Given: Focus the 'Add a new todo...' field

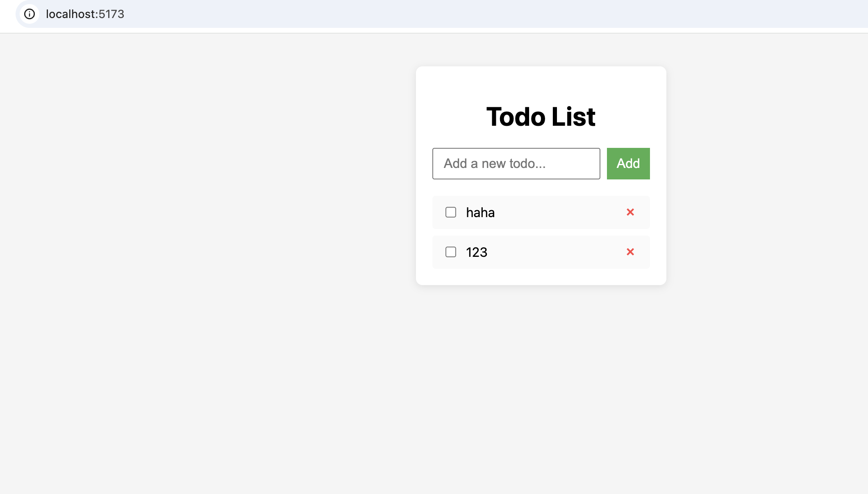Looking at the screenshot, I should tap(516, 163).
